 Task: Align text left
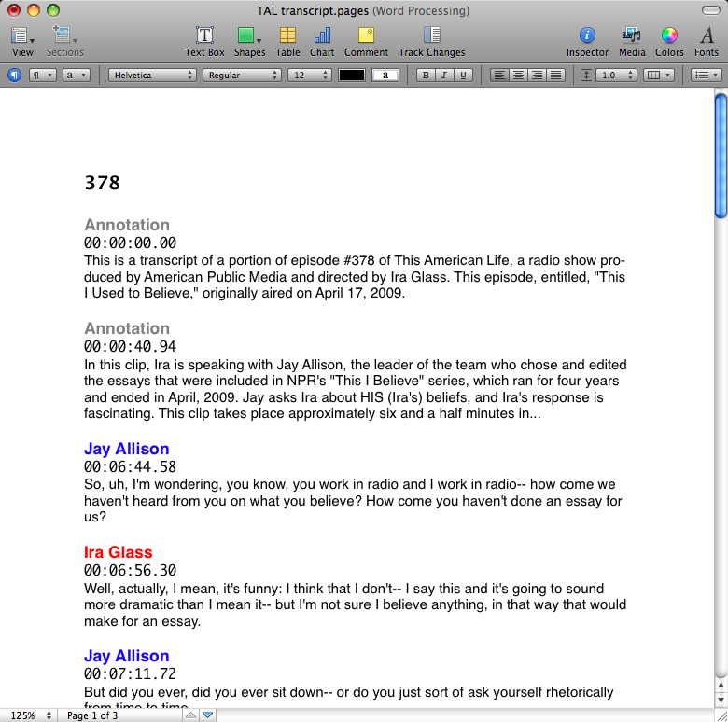pos(499,75)
